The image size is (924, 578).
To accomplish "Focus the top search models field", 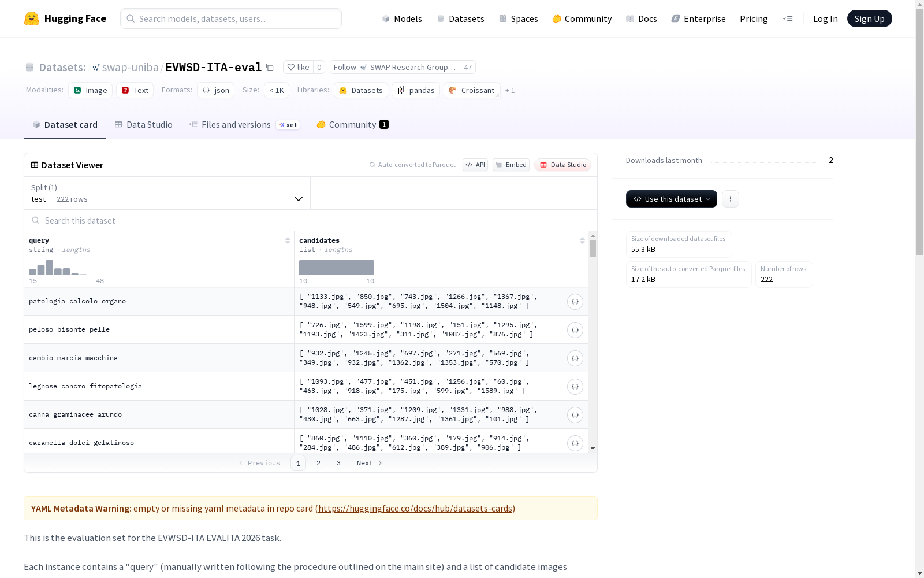I will 231,18.
